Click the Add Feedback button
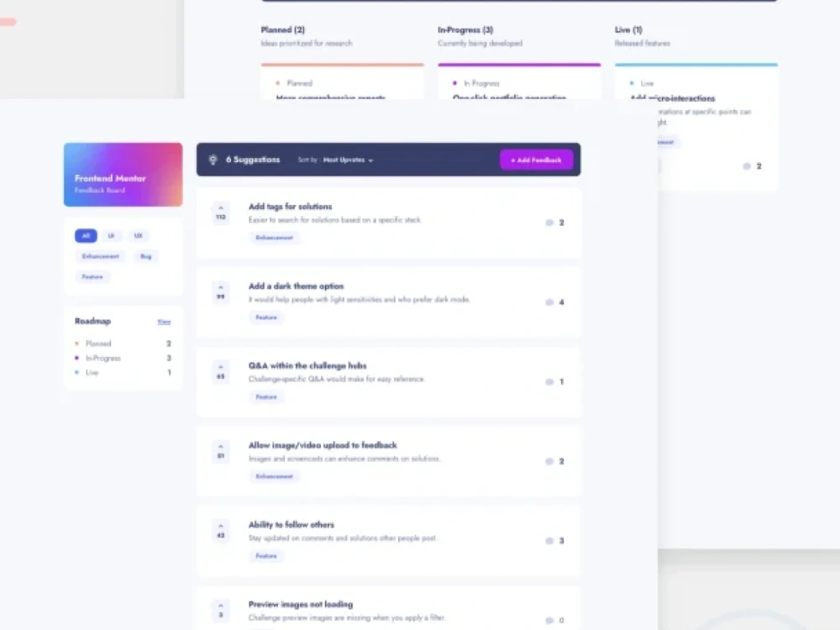 point(536,159)
